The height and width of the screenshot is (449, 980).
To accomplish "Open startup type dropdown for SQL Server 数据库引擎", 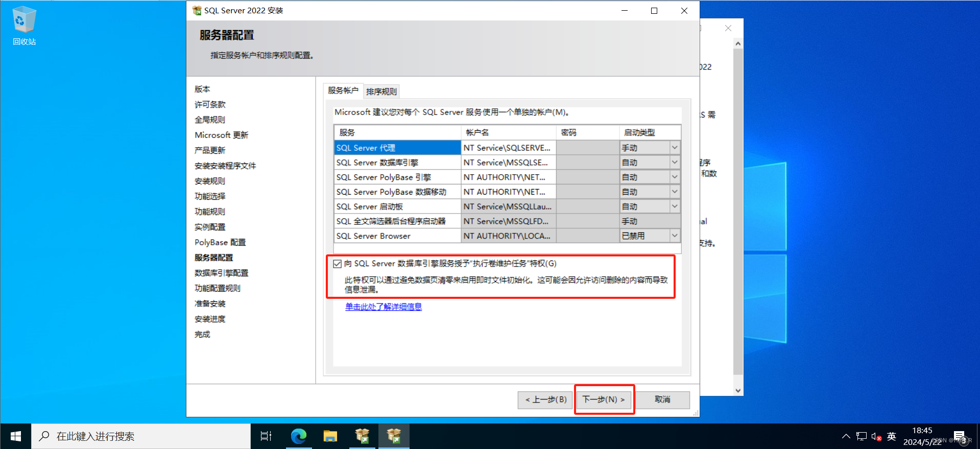I will 675,162.
